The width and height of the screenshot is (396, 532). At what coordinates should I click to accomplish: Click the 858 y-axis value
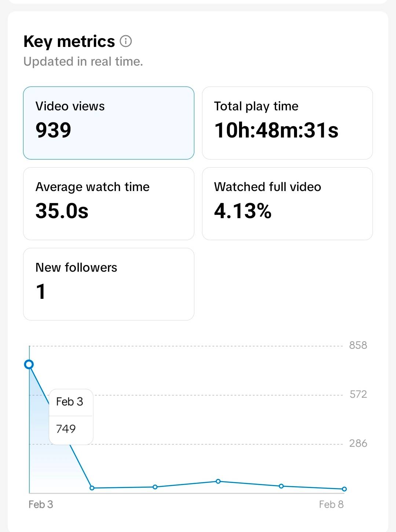click(x=358, y=345)
